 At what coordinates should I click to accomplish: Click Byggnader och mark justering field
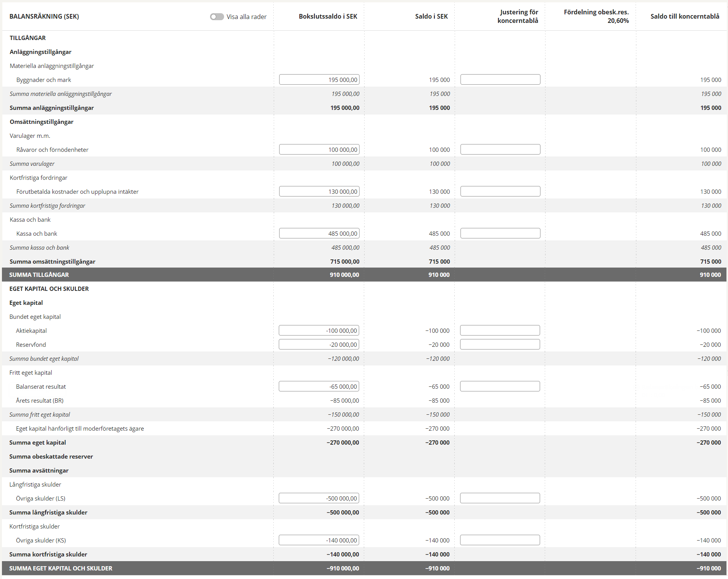tap(500, 80)
